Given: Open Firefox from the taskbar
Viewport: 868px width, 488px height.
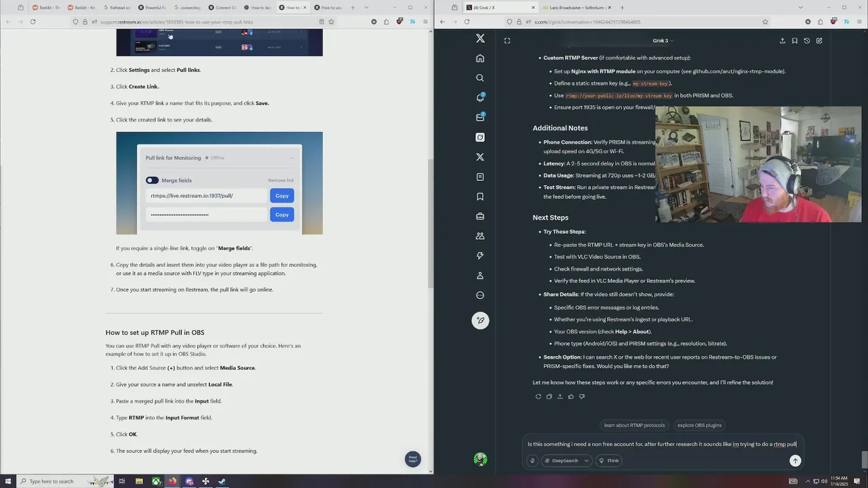Looking at the screenshot, I should [172, 481].
